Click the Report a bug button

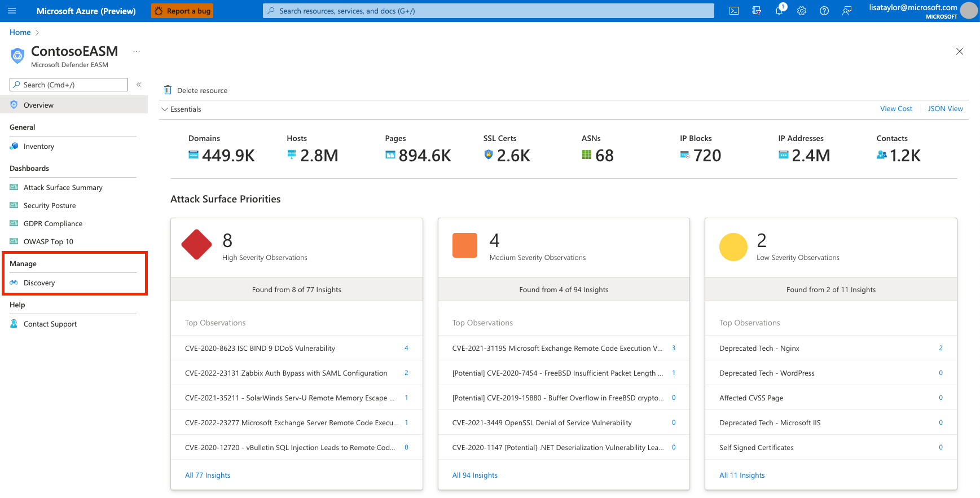(182, 11)
